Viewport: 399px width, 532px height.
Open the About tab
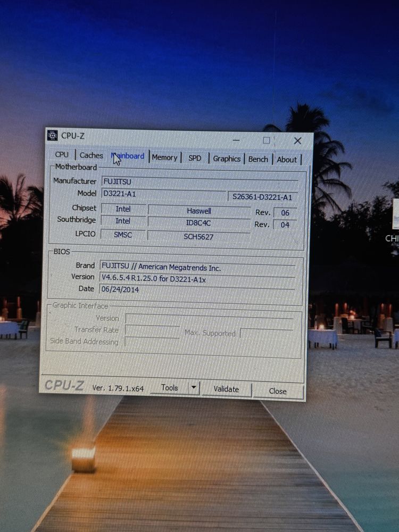(x=287, y=160)
